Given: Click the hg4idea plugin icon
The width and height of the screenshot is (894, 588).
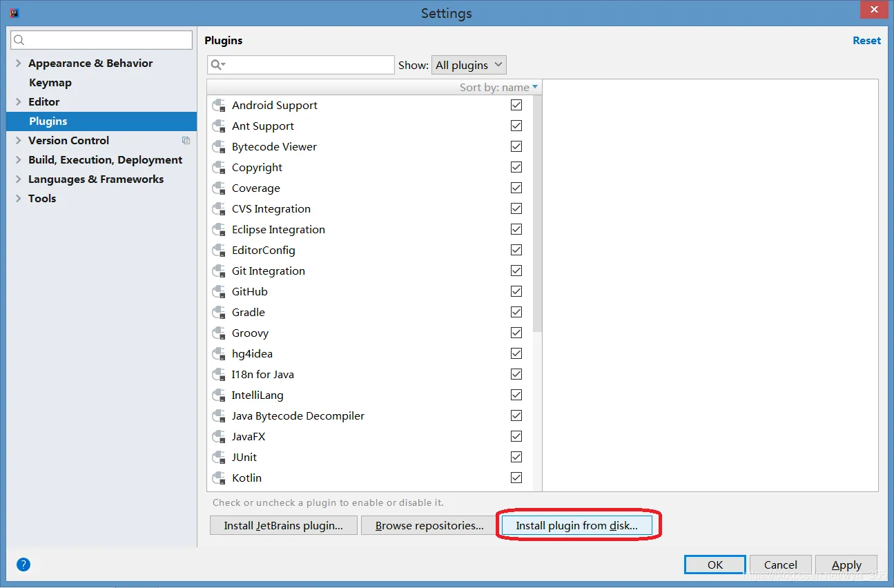Looking at the screenshot, I should tap(220, 354).
